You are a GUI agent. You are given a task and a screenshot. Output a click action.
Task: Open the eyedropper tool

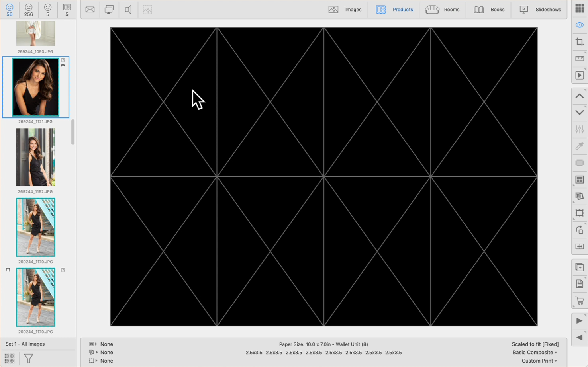pyautogui.click(x=579, y=146)
